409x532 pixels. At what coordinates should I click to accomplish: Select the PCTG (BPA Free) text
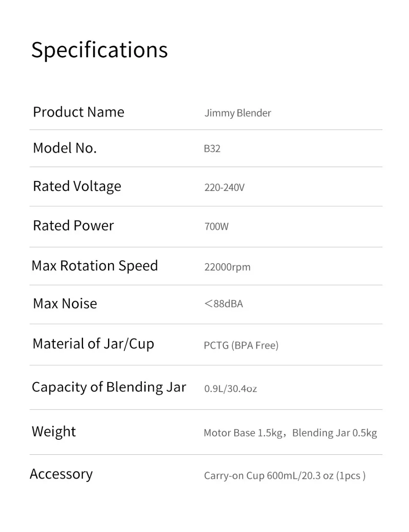tap(241, 346)
